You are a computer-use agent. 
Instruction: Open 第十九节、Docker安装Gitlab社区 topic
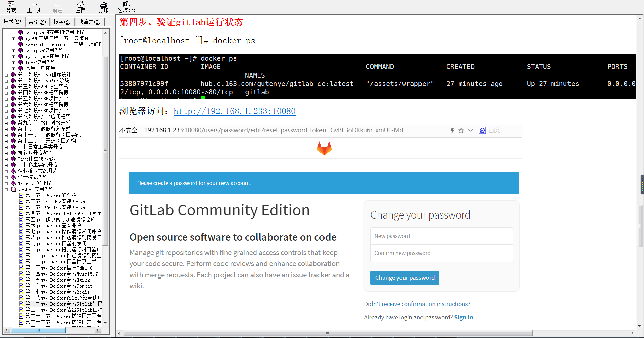(63, 304)
